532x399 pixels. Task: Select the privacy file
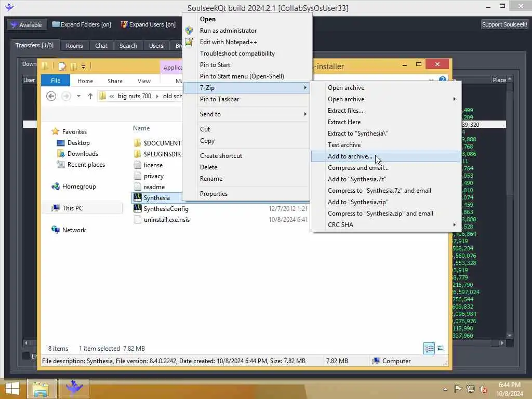point(154,176)
